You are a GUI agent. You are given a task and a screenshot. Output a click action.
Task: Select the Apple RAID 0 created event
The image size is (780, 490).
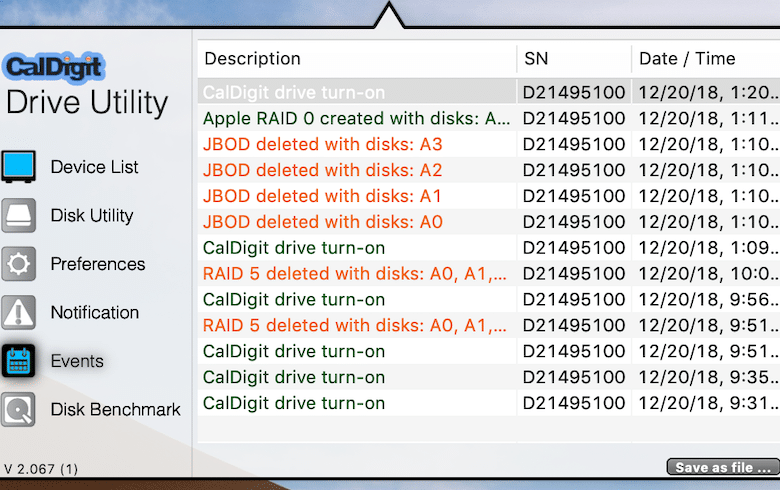coord(488,118)
